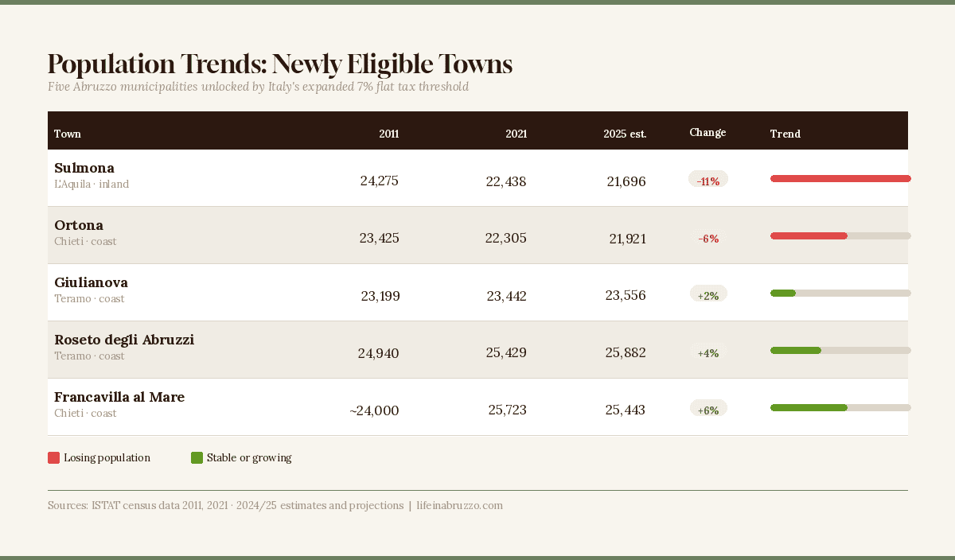
Task: Click the +6% change badge
Action: coord(707,410)
